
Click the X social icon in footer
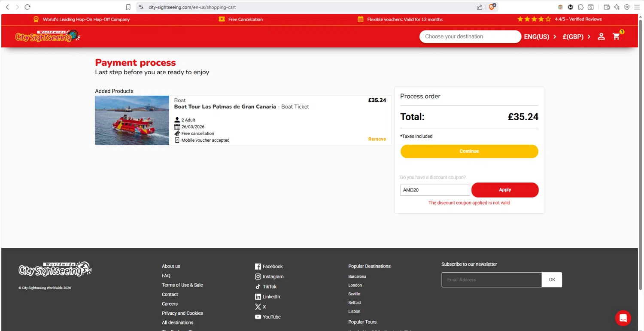[x=258, y=307]
